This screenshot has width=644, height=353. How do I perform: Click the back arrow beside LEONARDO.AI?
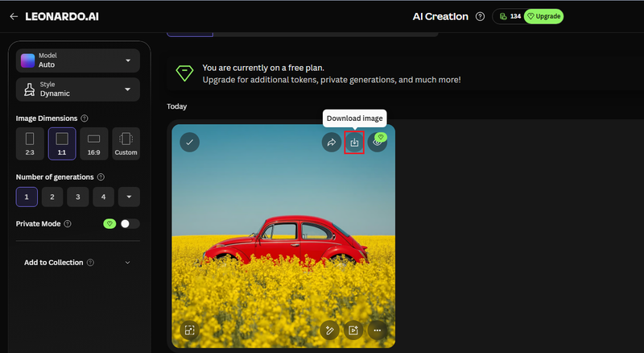click(x=14, y=16)
